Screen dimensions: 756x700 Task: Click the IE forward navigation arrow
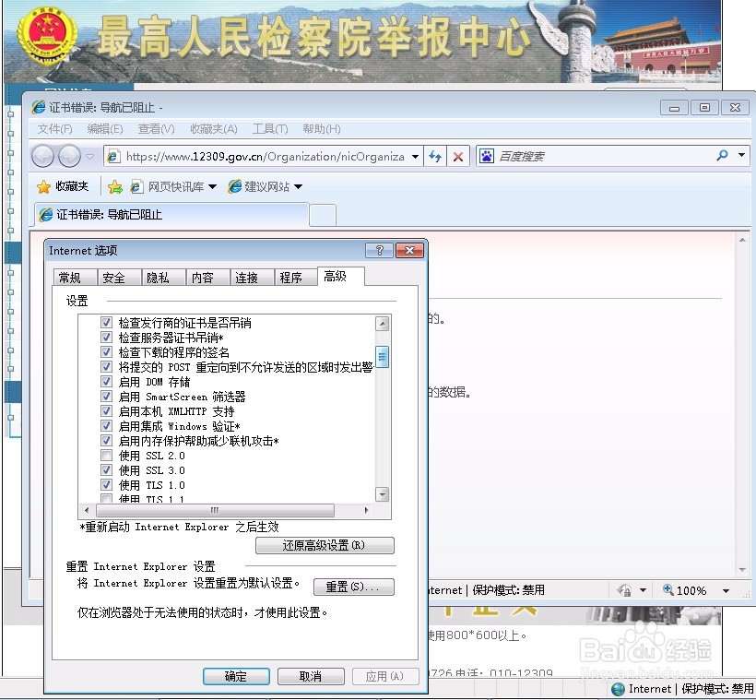pos(69,156)
